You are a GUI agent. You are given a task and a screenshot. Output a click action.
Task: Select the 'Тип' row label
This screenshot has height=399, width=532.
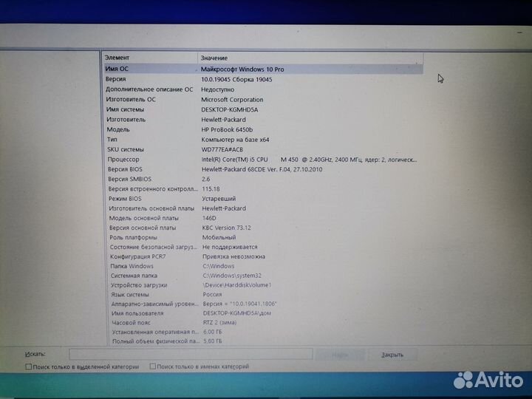point(112,140)
